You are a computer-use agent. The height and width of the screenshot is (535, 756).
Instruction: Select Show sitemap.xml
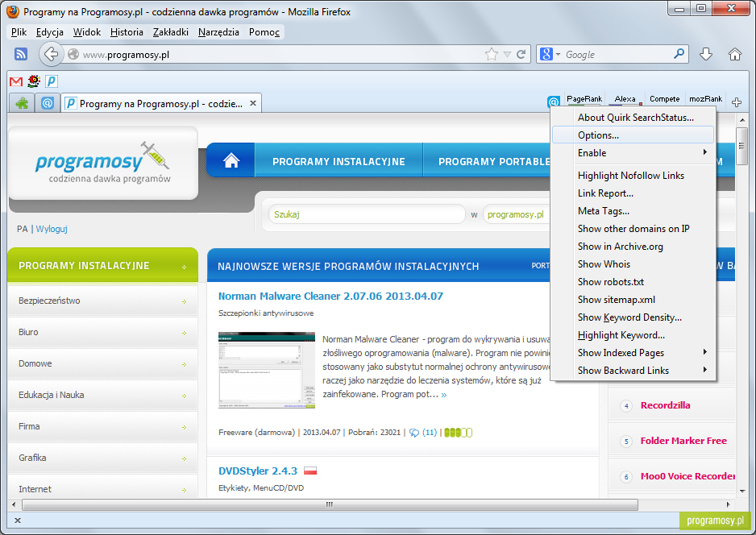pos(633,299)
